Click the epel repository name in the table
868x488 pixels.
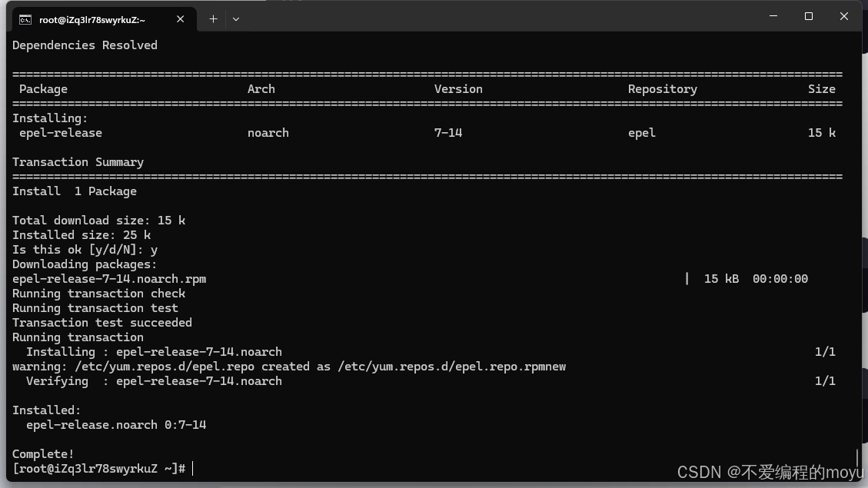[x=641, y=132]
